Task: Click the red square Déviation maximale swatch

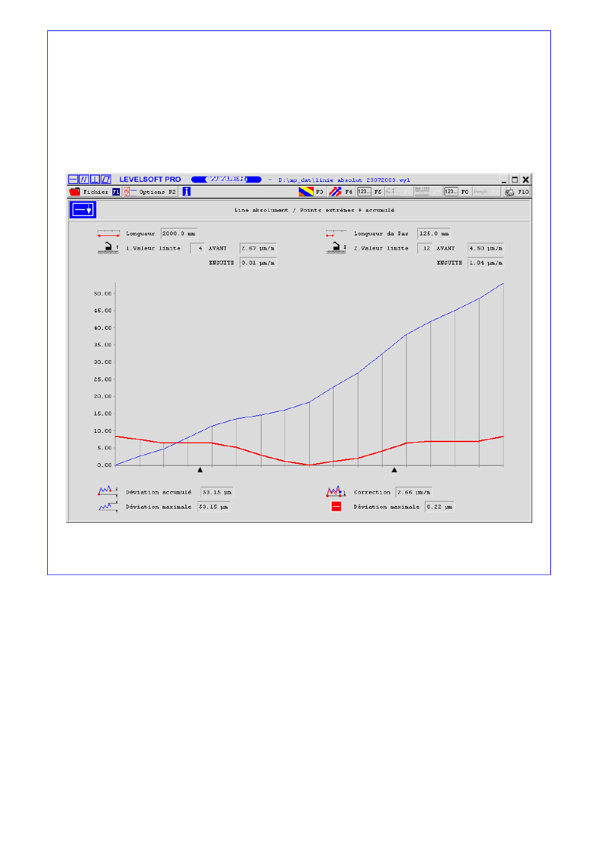Action: 336,507
